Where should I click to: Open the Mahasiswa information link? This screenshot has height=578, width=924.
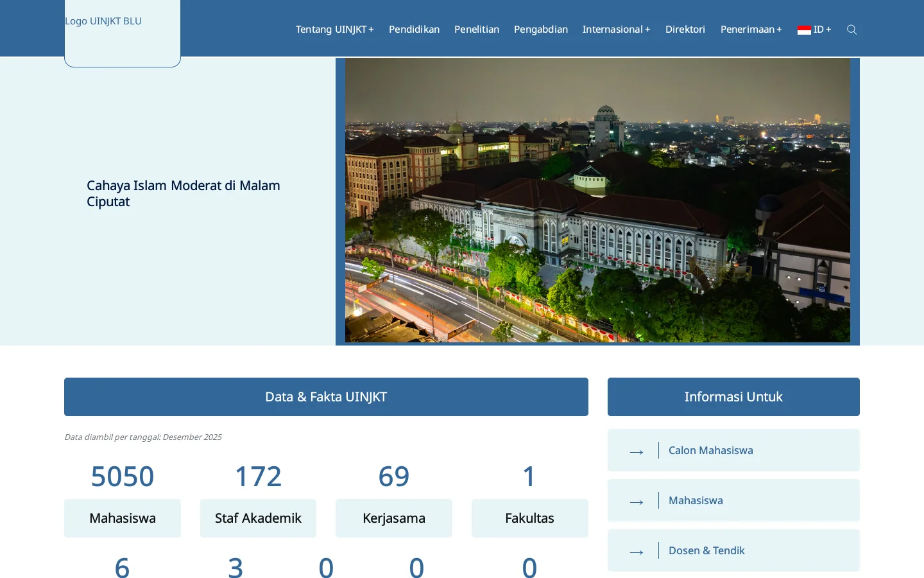pos(733,500)
